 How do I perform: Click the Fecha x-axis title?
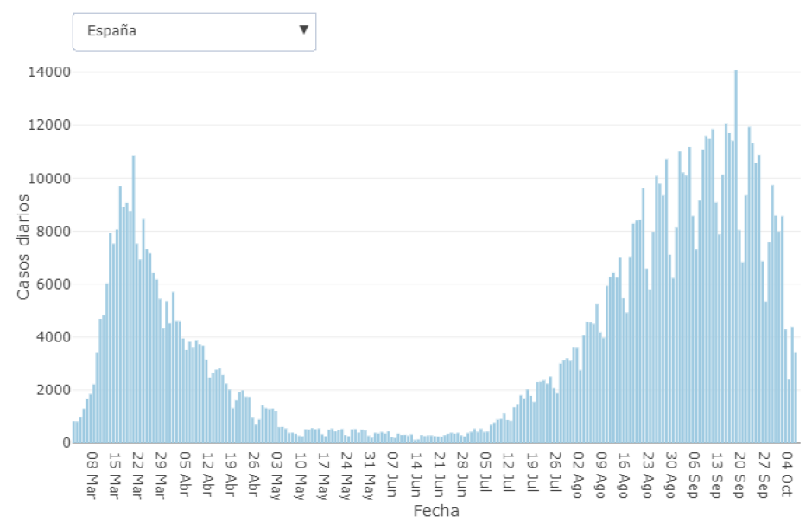[436, 511]
